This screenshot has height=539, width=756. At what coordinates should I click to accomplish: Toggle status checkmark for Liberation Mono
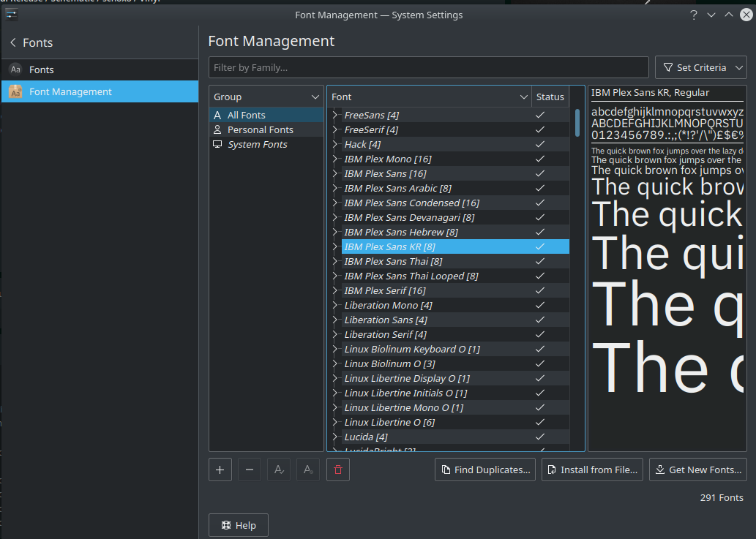click(540, 305)
